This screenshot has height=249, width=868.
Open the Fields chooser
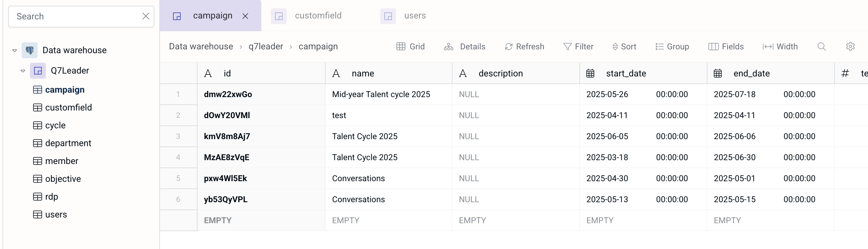point(726,46)
